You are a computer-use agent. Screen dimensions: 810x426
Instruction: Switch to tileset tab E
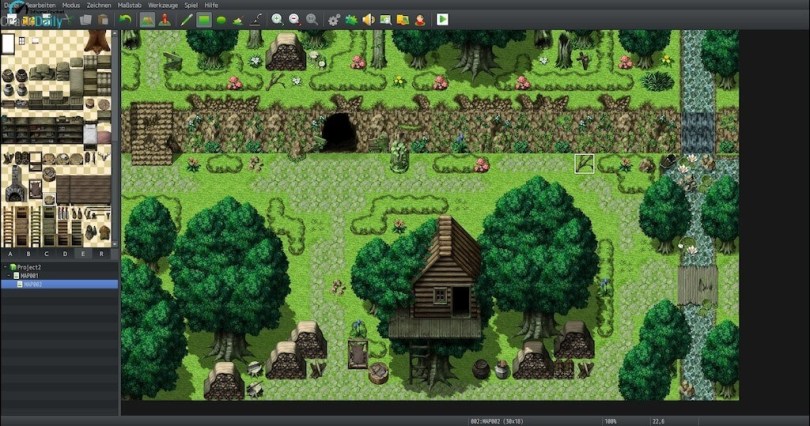tap(83, 254)
